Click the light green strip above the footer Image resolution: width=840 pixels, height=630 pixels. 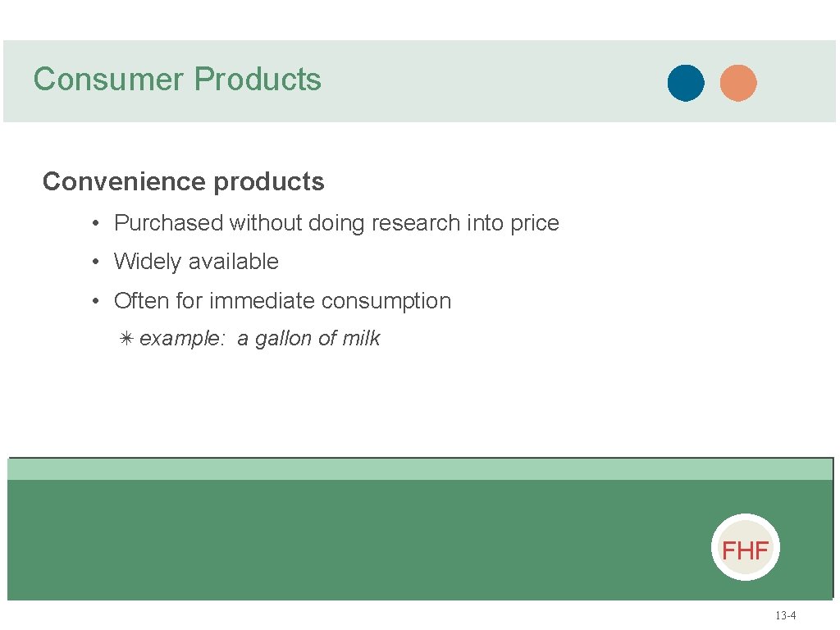(x=421, y=469)
